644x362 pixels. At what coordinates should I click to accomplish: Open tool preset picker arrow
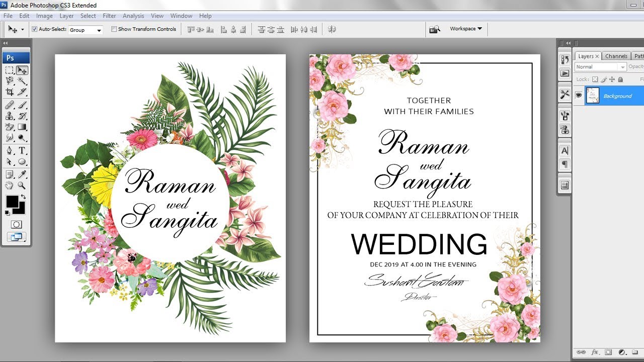point(22,30)
